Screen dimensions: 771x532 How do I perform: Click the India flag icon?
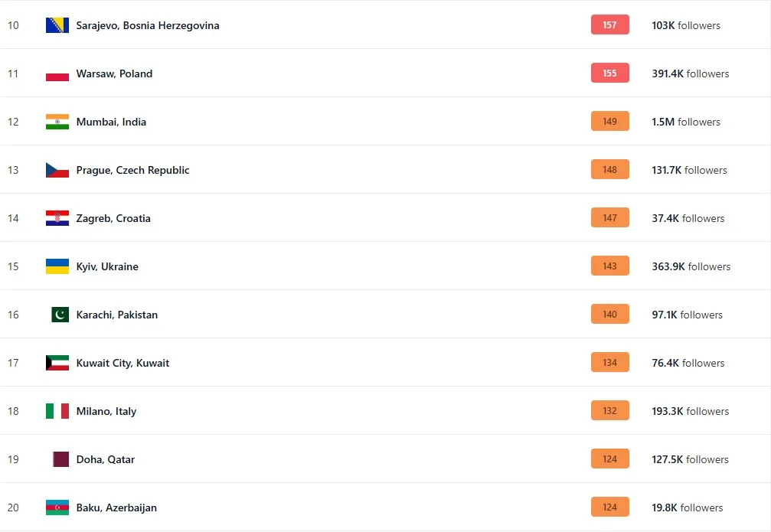(57, 122)
